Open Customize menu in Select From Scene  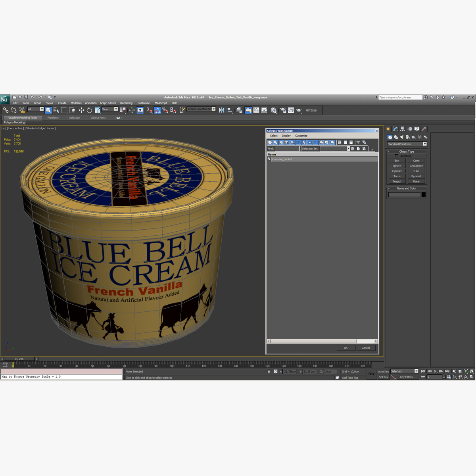pyautogui.click(x=301, y=136)
